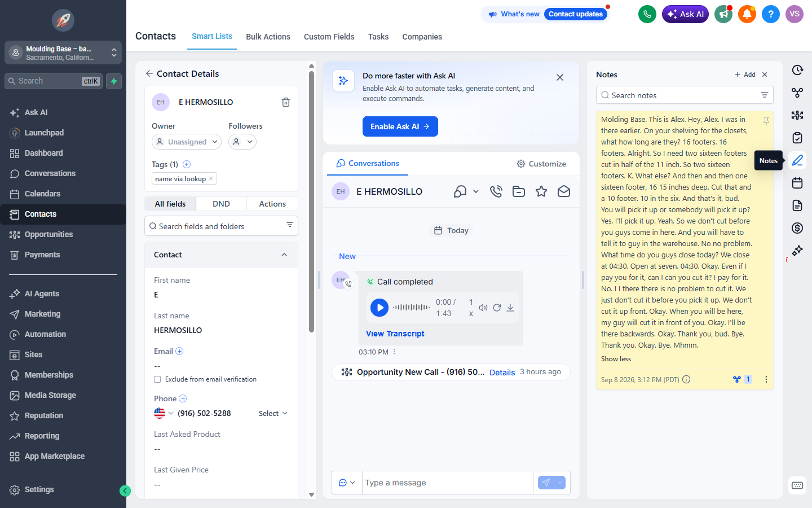The width and height of the screenshot is (812, 508).
Task: Open the note's three-dot options menu
Action: click(x=766, y=379)
